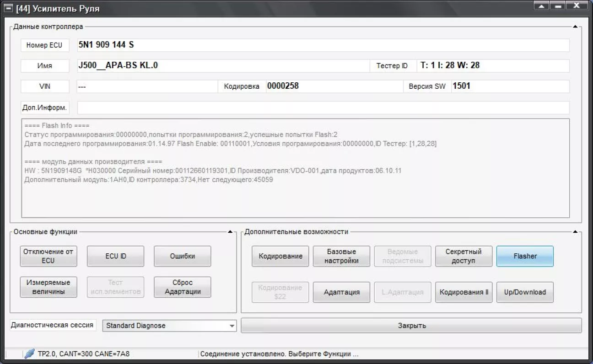Click the Закрыть button
Viewport: 593px width, 364px height.
[x=411, y=326]
